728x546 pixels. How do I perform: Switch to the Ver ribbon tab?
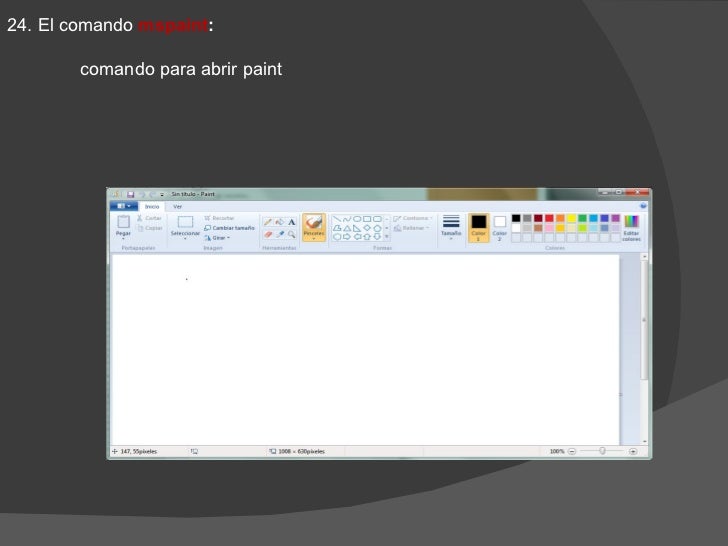click(177, 207)
